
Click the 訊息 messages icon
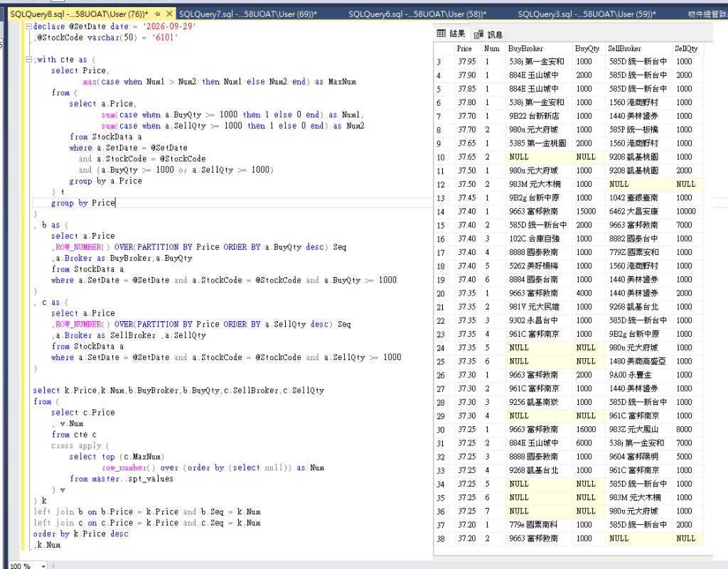click(478, 34)
